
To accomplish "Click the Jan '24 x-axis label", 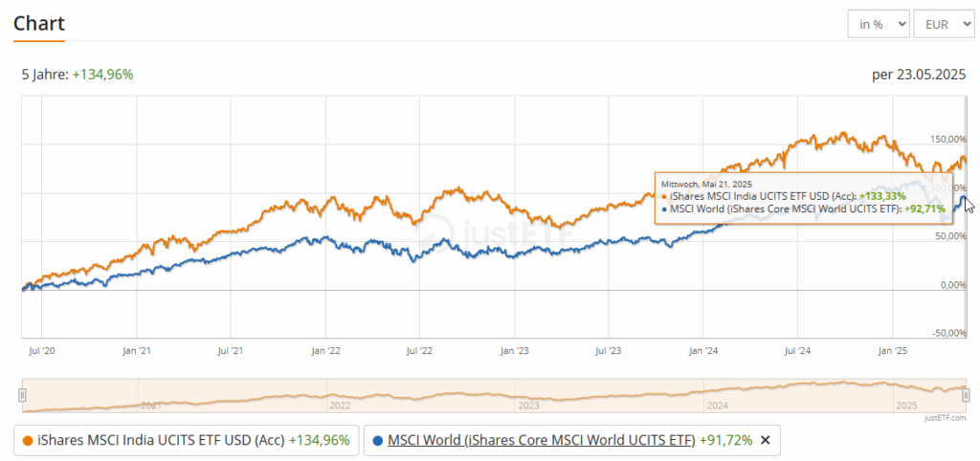I will tap(703, 351).
